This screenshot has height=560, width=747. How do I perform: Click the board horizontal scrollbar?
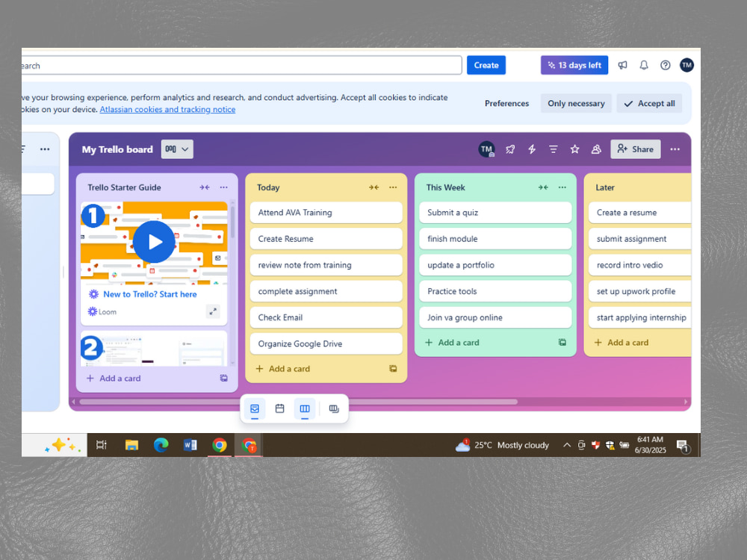(x=298, y=402)
